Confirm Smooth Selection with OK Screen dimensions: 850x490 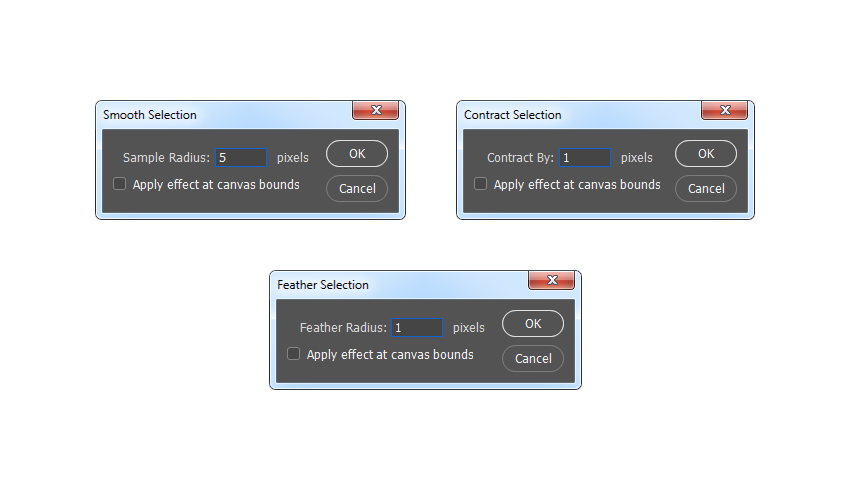point(357,154)
